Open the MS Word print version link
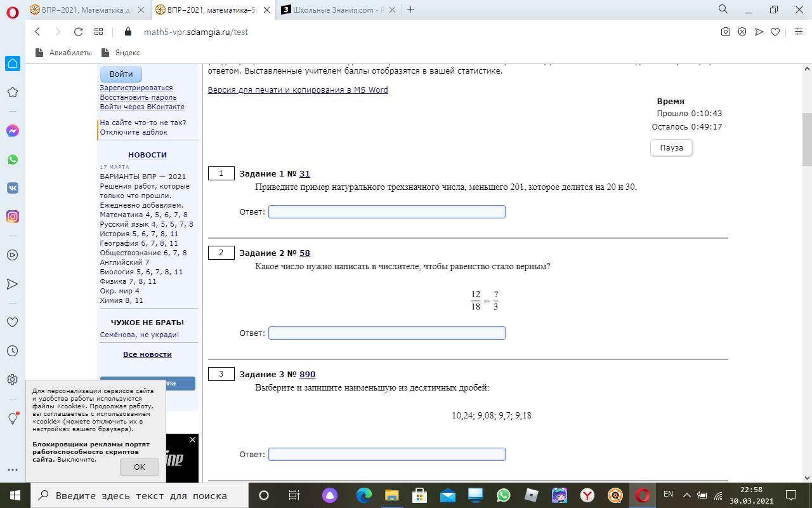This screenshot has width=812, height=508. 298,90
